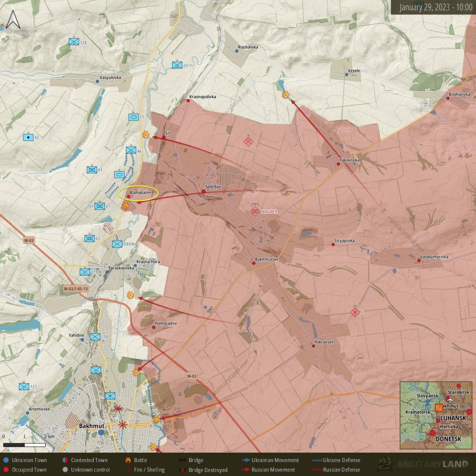The image size is (476, 476).
Task: Click the Occupied Town red legend dot
Action: click(x=6, y=470)
